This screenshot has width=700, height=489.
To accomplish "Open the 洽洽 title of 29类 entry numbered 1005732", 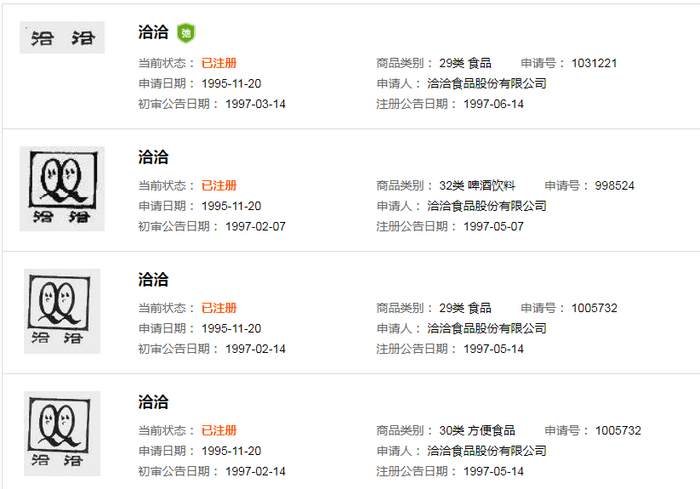I will 153,280.
